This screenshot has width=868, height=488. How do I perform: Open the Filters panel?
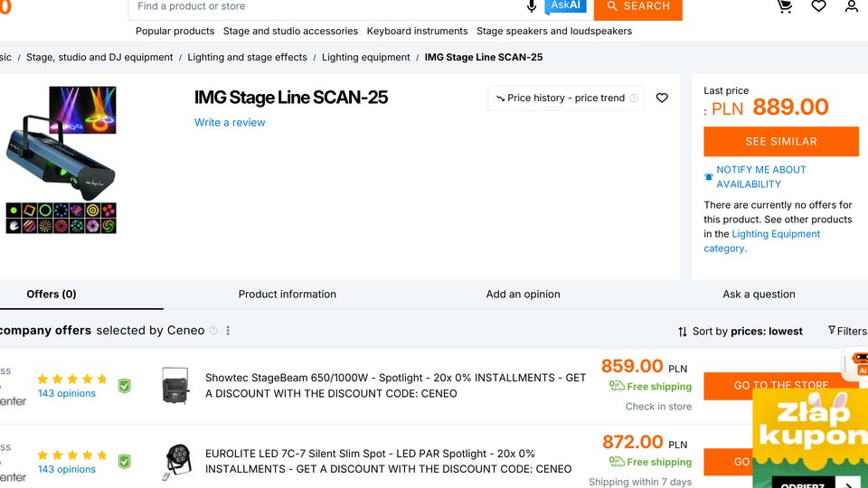click(x=847, y=332)
